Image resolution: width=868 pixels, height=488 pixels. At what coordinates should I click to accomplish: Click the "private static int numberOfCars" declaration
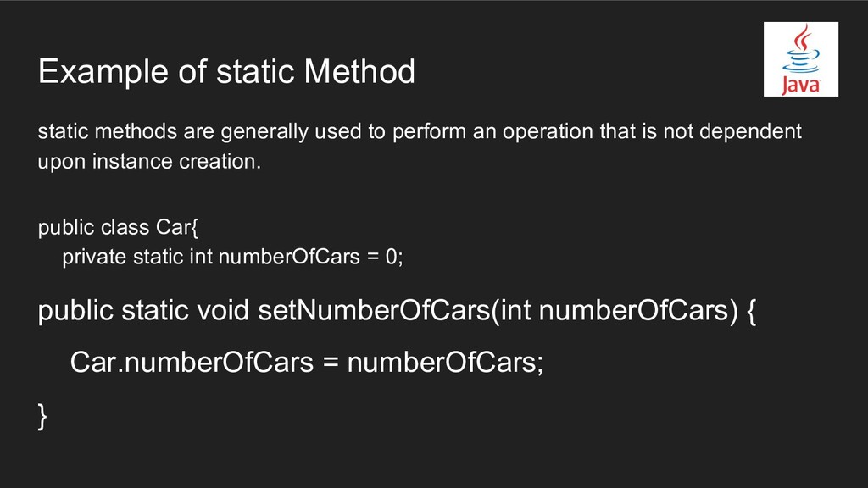(x=209, y=258)
